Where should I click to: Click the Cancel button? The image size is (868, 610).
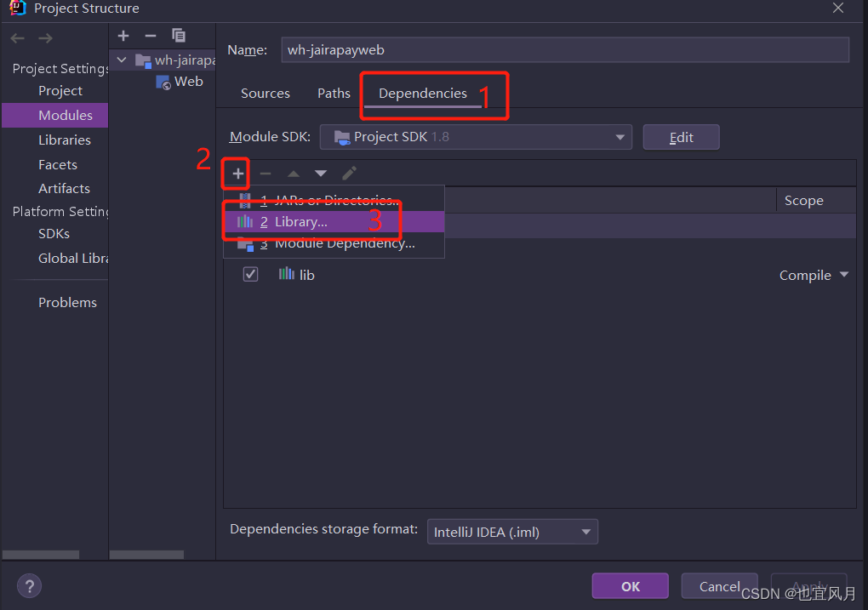point(720,586)
